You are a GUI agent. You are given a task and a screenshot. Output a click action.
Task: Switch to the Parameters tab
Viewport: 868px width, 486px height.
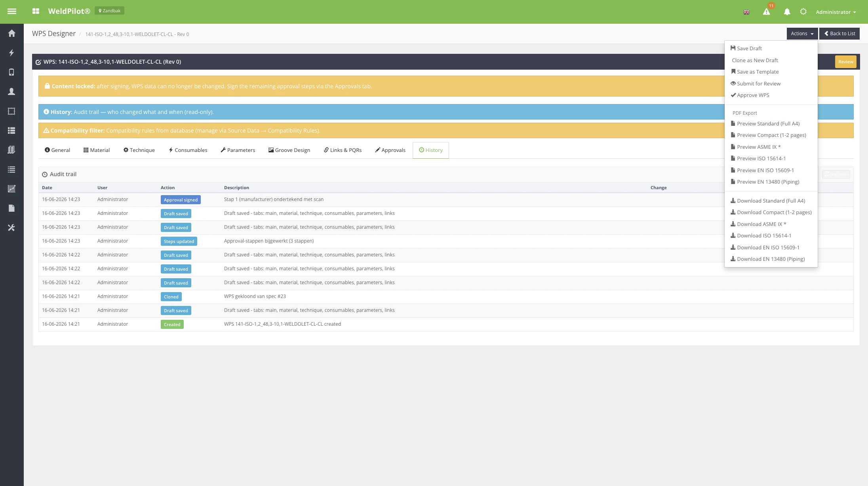(x=238, y=150)
